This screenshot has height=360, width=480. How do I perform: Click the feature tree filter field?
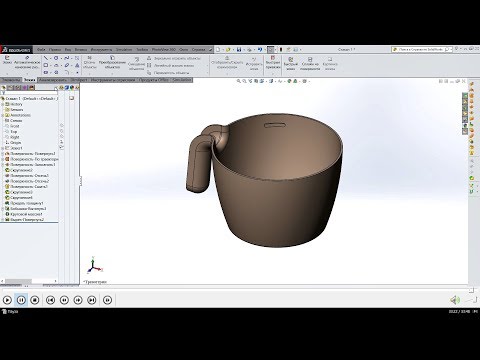click(29, 93)
